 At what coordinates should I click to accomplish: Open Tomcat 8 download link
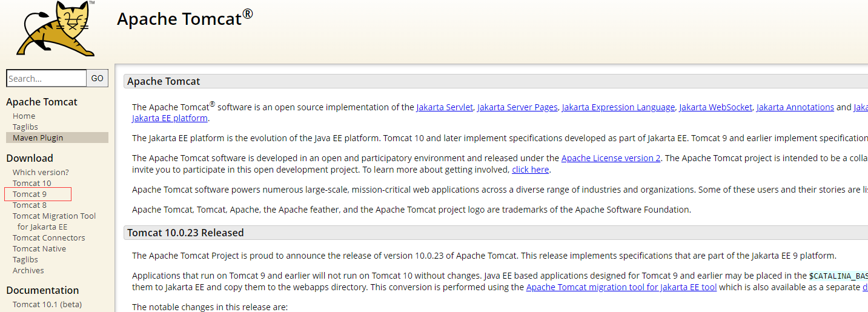pyautogui.click(x=29, y=205)
